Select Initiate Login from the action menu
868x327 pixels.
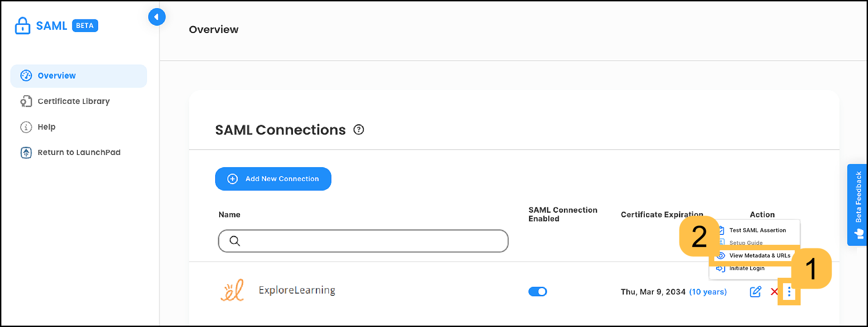(x=746, y=268)
